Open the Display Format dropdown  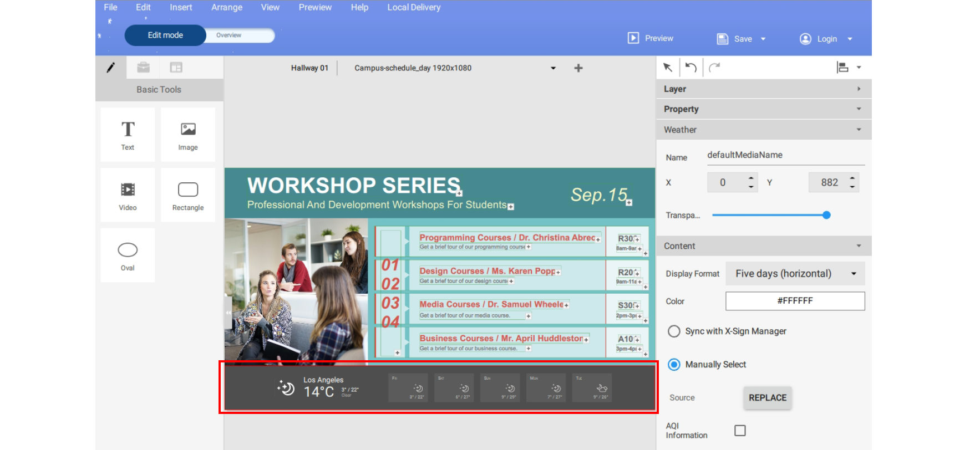coord(795,274)
